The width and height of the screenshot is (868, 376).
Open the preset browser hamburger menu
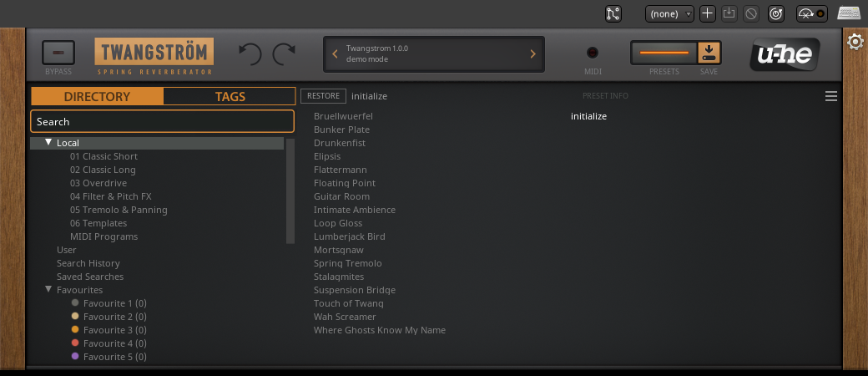click(830, 96)
